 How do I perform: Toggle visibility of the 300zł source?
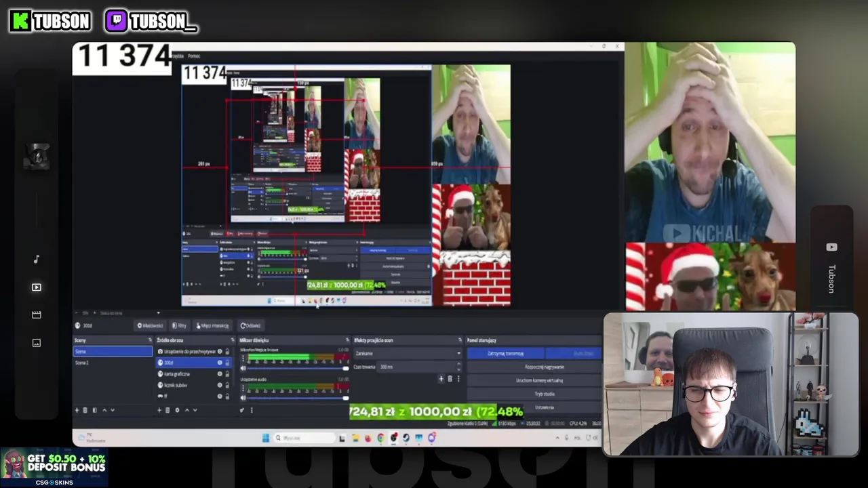pos(220,363)
